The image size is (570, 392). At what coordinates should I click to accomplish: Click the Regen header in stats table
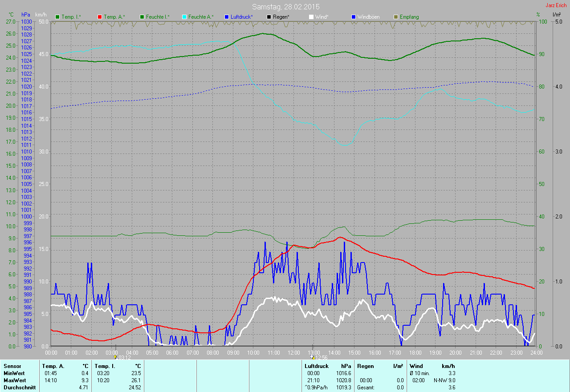(x=366, y=366)
